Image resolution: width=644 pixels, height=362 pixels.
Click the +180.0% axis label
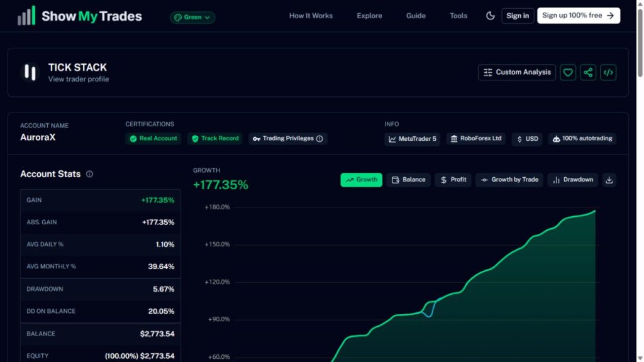tap(217, 207)
